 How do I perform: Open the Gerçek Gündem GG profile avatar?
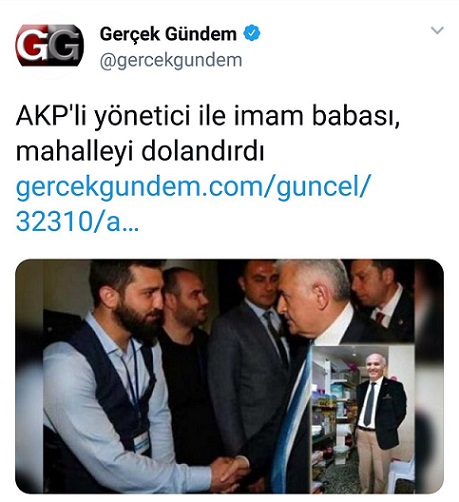coord(49,45)
